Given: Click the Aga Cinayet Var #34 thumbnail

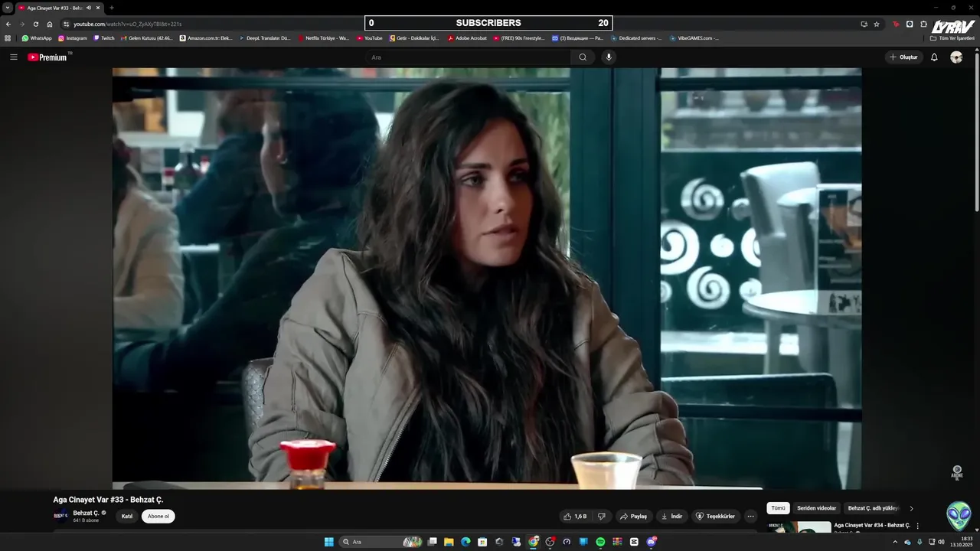Looking at the screenshot, I should click(799, 527).
